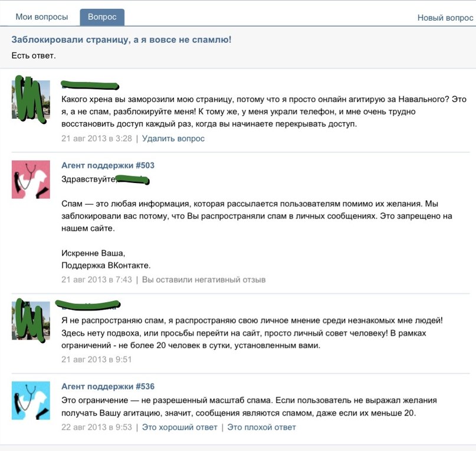Click the Есть ответ status text
This screenshot has height=451, width=476.
[34, 55]
